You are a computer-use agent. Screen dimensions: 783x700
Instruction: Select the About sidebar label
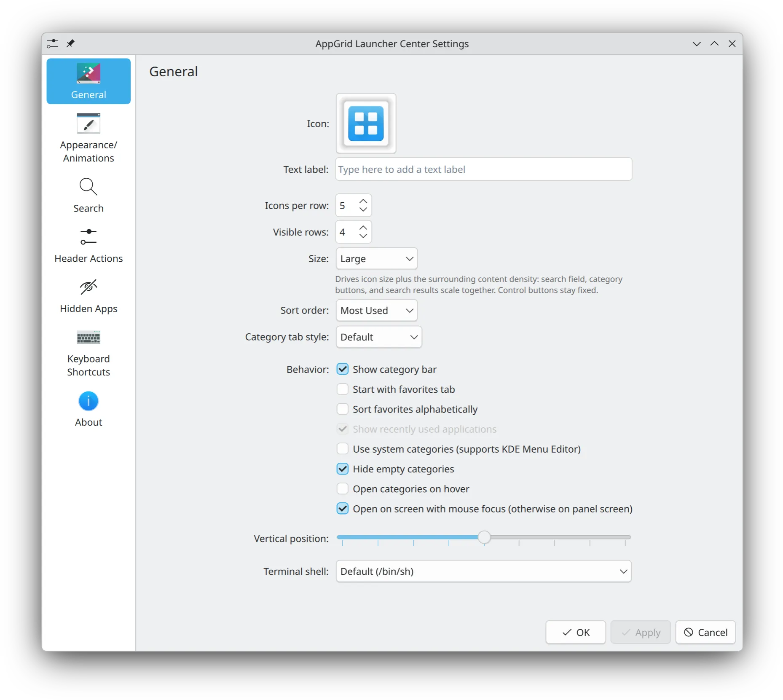[88, 422]
